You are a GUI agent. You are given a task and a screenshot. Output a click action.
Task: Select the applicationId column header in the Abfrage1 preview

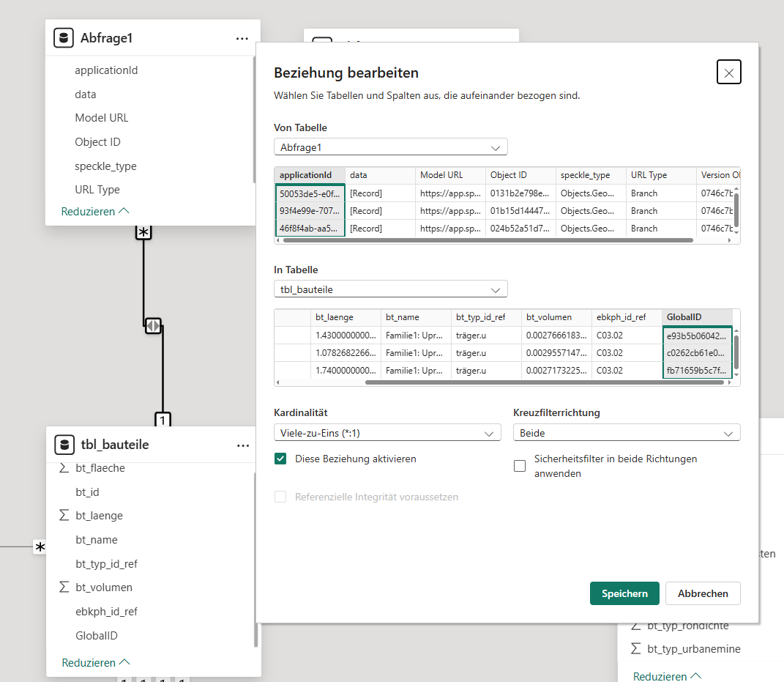(310, 175)
